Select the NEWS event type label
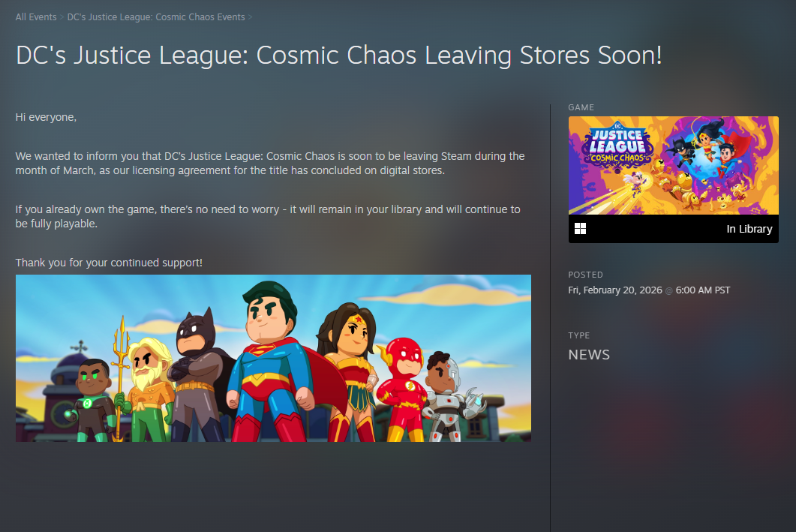The height and width of the screenshot is (532, 796). [x=589, y=355]
